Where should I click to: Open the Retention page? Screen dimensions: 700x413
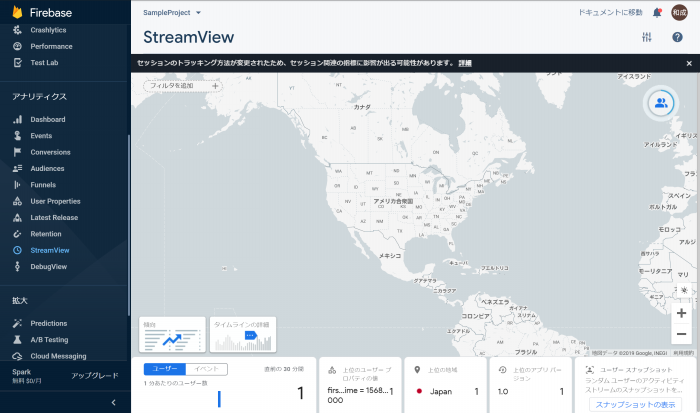pos(46,234)
